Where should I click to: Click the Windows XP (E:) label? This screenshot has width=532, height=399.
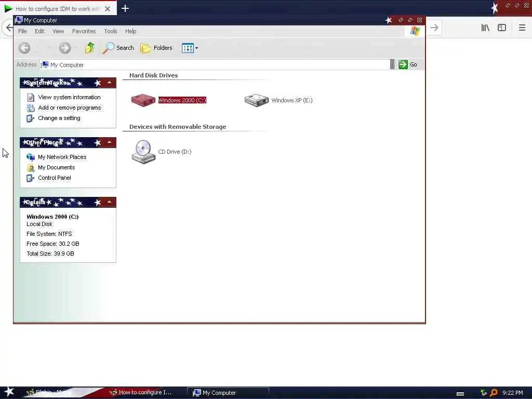point(292,100)
